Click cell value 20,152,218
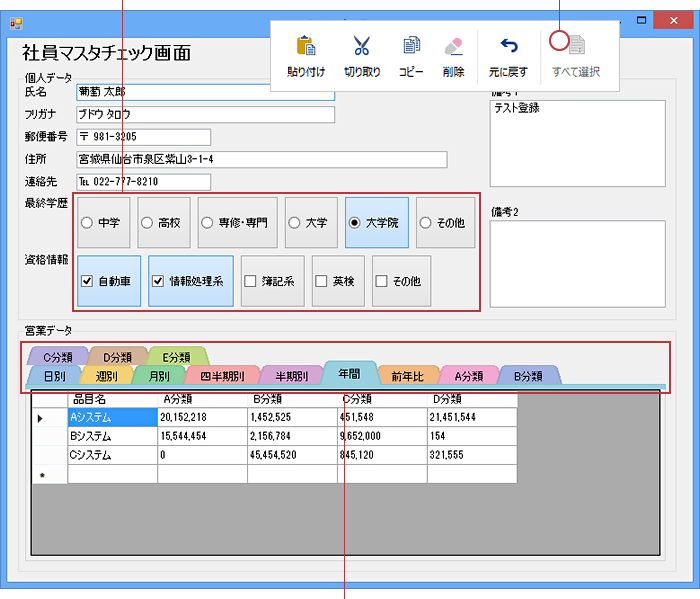The width and height of the screenshot is (700, 599). pyautogui.click(x=203, y=417)
